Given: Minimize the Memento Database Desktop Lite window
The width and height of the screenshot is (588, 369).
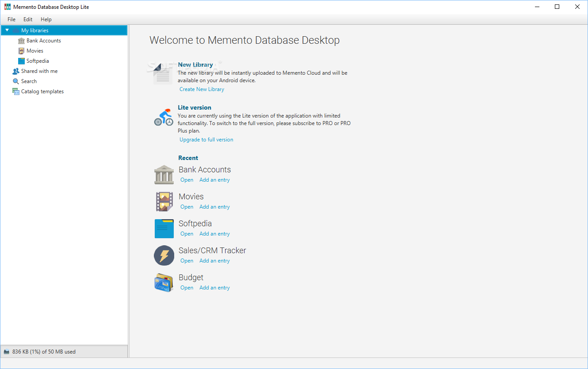Looking at the screenshot, I should (537, 7).
